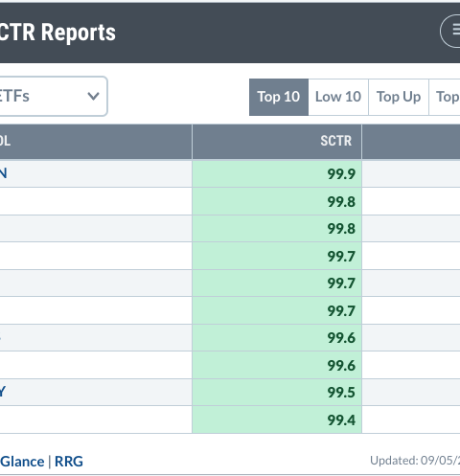Switch to the Low 10 tab
Viewport: 460px width, 476px height.
point(338,97)
